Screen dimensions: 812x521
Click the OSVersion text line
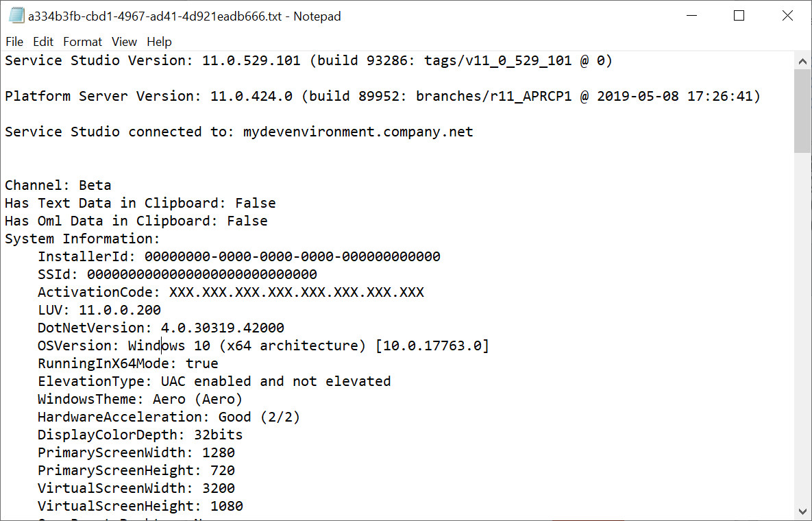[206, 345]
